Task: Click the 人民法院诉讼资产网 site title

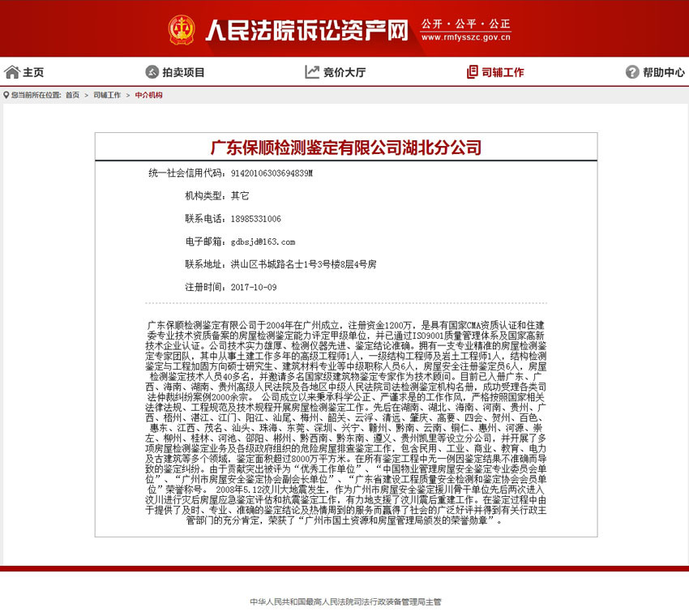Action: click(306, 31)
